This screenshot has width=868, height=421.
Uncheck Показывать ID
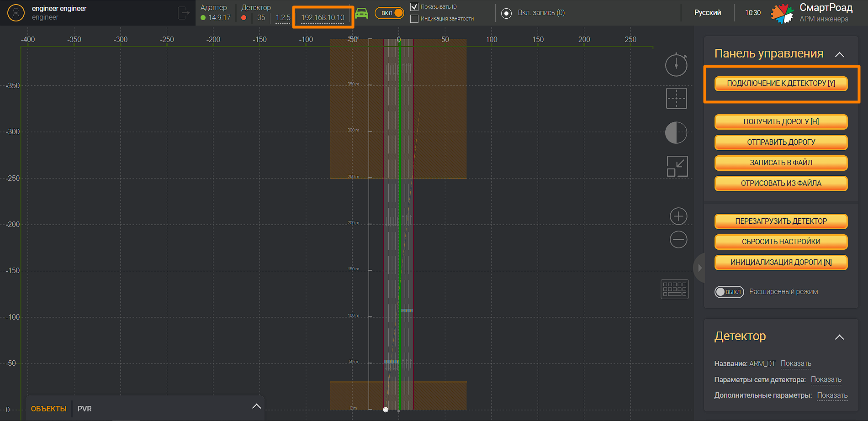coord(414,6)
